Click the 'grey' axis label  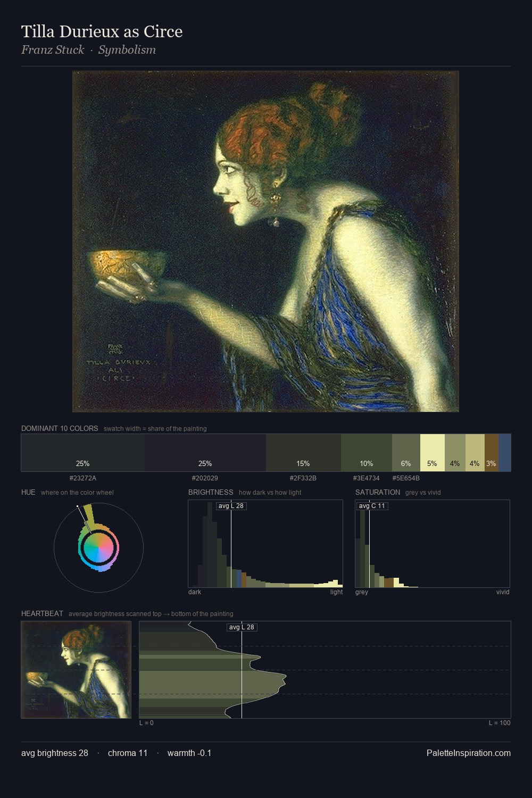362,592
